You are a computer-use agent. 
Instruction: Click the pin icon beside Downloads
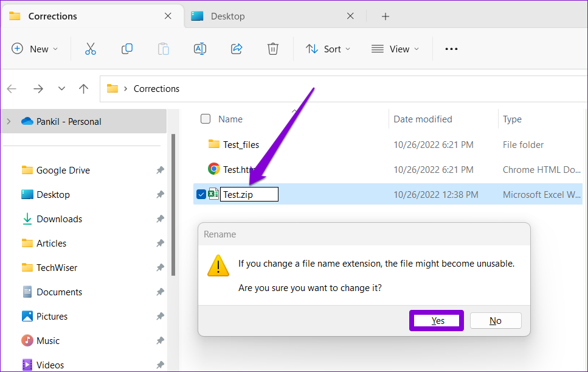click(x=160, y=219)
